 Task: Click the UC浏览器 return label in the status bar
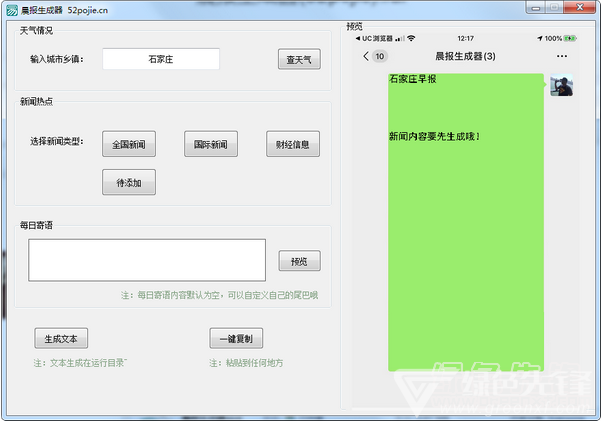point(374,38)
